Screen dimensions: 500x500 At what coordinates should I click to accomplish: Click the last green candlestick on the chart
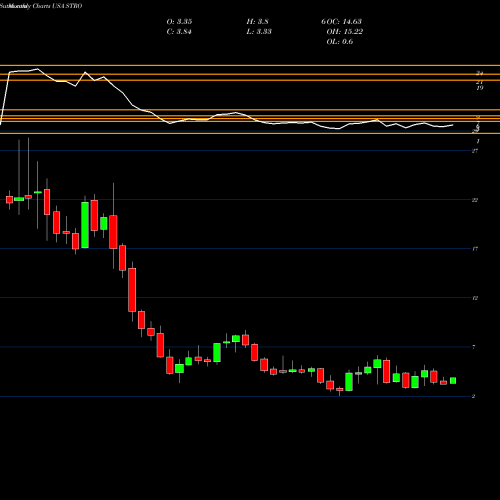[x=453, y=381]
